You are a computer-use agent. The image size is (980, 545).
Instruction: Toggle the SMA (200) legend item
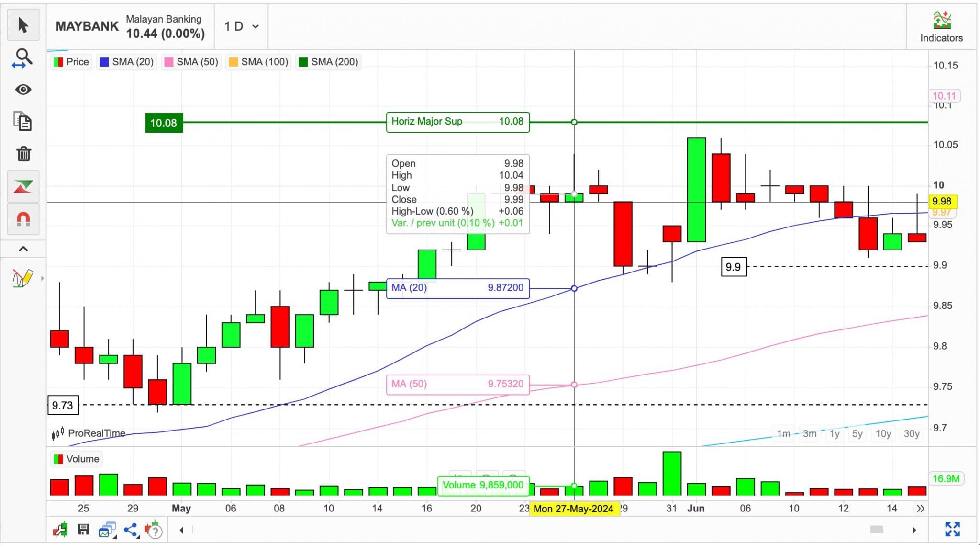[328, 62]
